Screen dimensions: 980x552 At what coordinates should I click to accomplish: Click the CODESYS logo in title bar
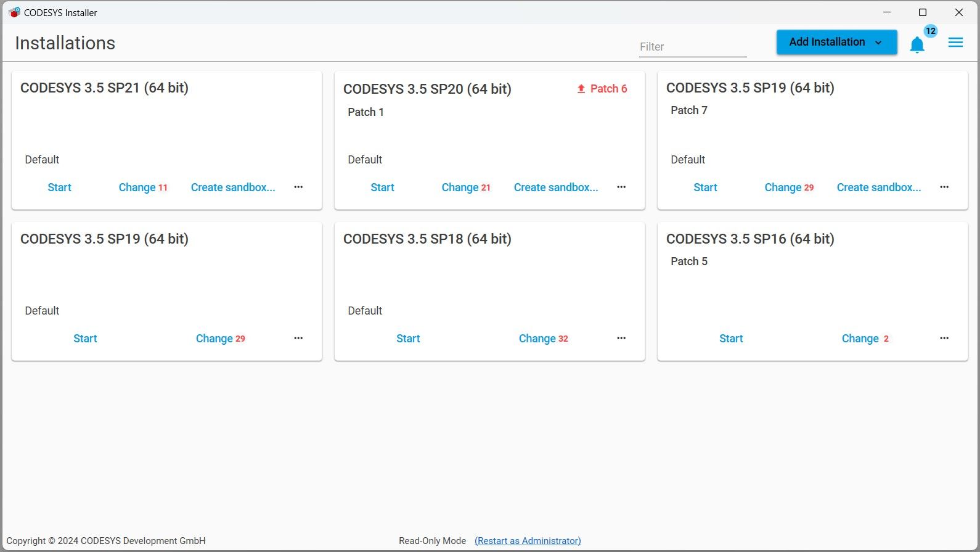[x=14, y=12]
